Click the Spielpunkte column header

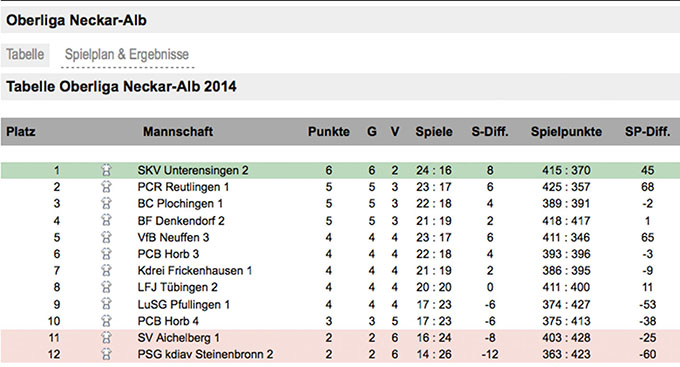[x=566, y=131]
